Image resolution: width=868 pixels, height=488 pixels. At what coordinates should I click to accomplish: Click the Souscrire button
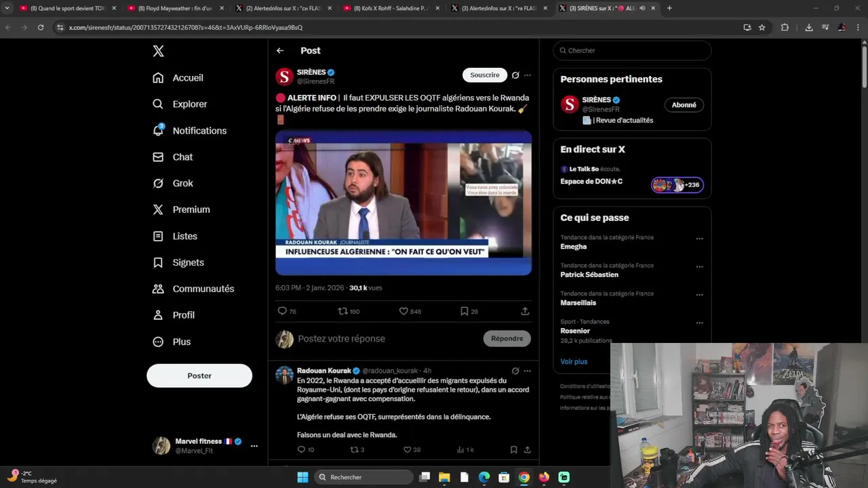[x=485, y=75]
